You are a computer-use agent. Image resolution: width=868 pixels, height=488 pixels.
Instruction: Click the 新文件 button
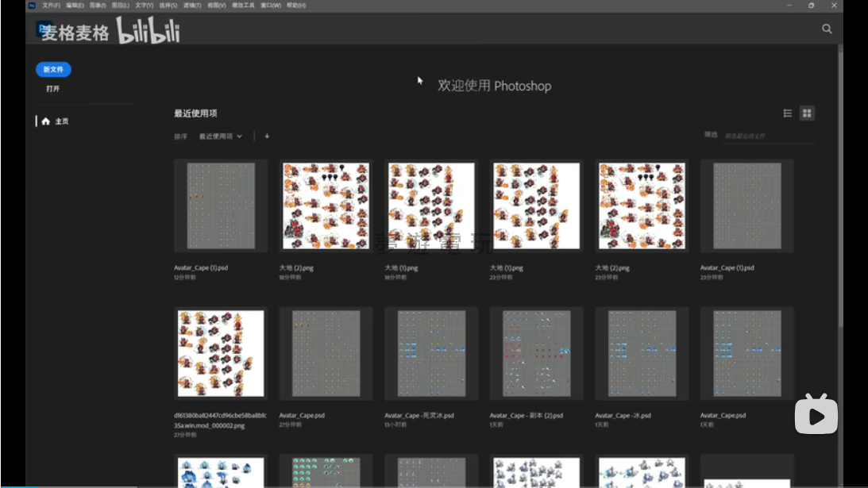(x=53, y=70)
